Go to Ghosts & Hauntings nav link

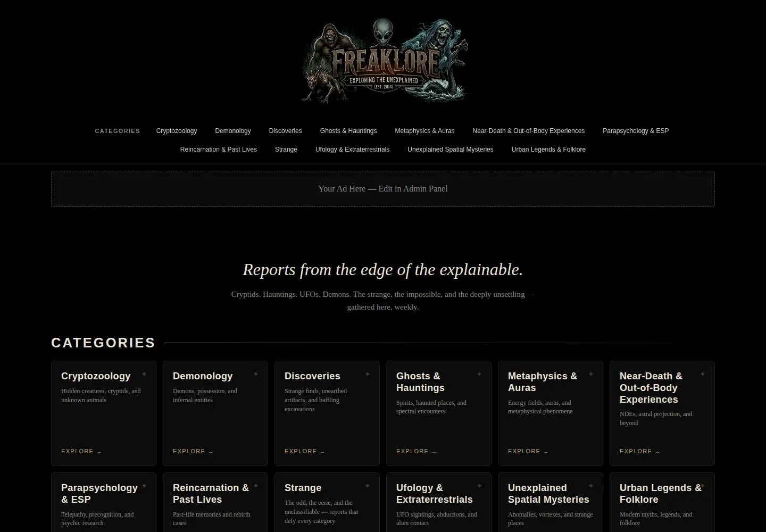348,131
